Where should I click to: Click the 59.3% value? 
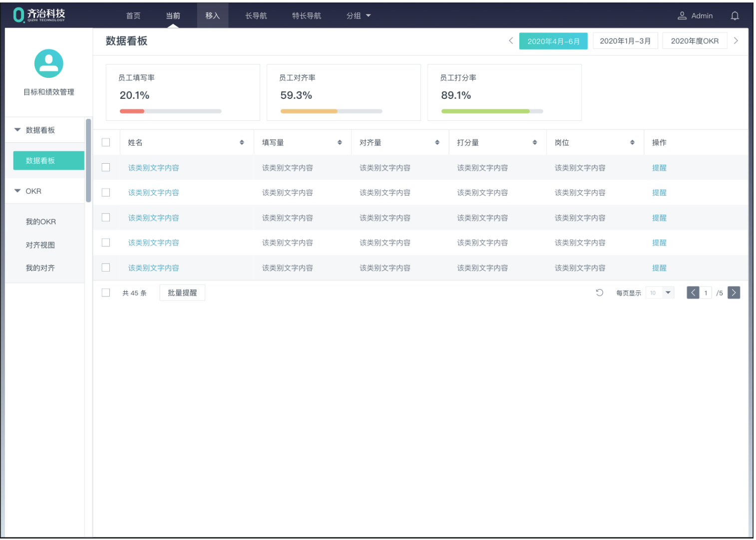(x=296, y=95)
